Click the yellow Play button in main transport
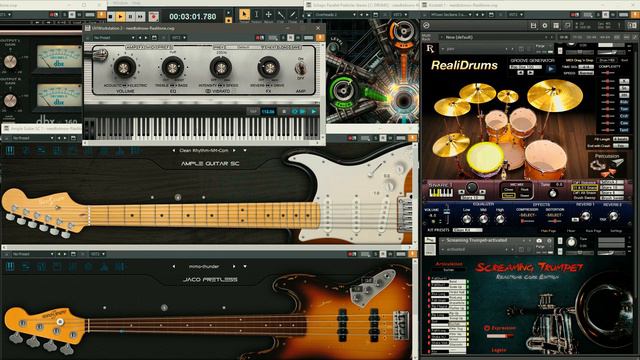 tap(120, 16)
